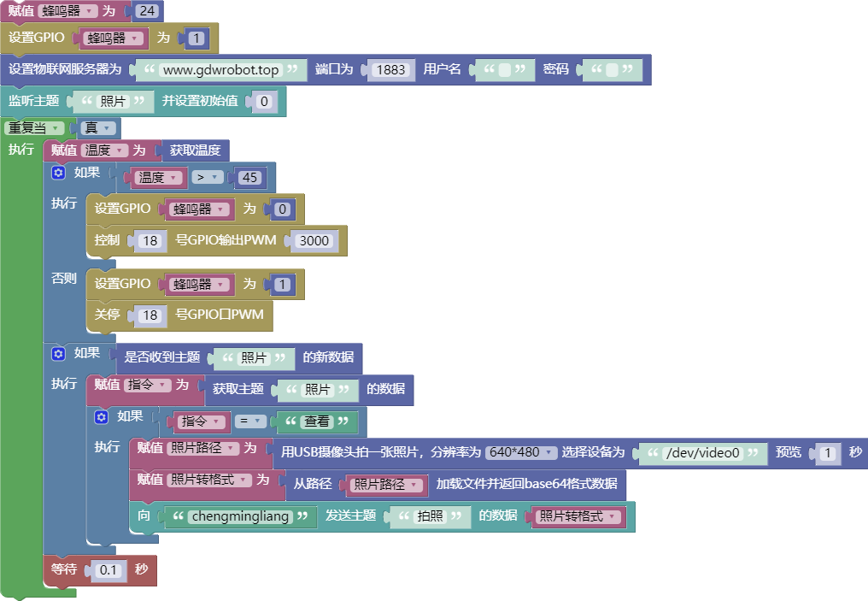Click the www.gdwrobot.top server address field
868x601 pixels.
click(x=221, y=70)
